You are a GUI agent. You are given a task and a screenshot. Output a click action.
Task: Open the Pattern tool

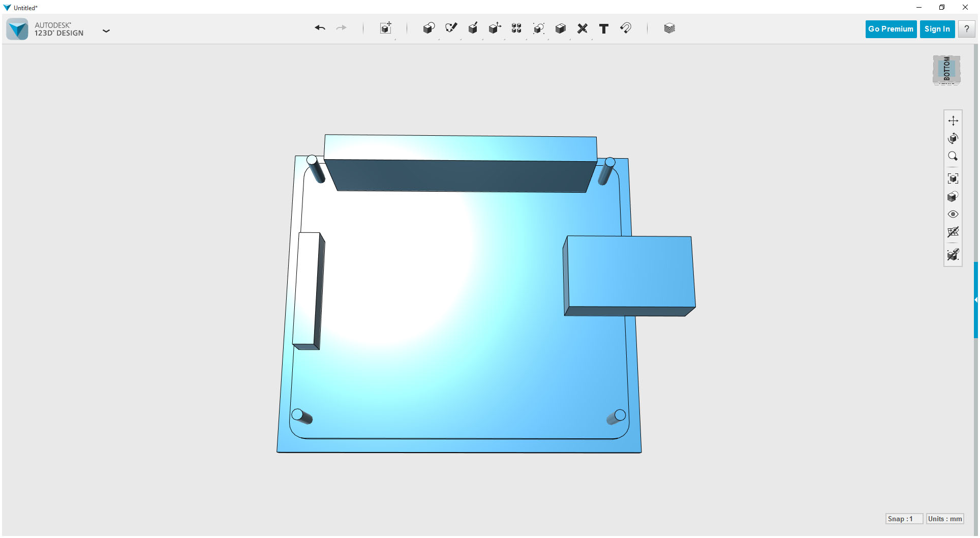516,28
